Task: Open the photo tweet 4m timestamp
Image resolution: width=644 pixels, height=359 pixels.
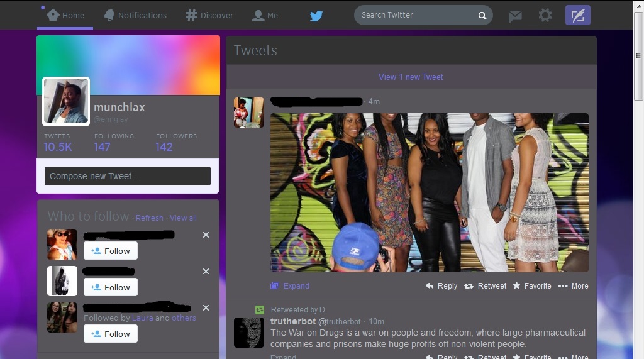Action: [374, 101]
